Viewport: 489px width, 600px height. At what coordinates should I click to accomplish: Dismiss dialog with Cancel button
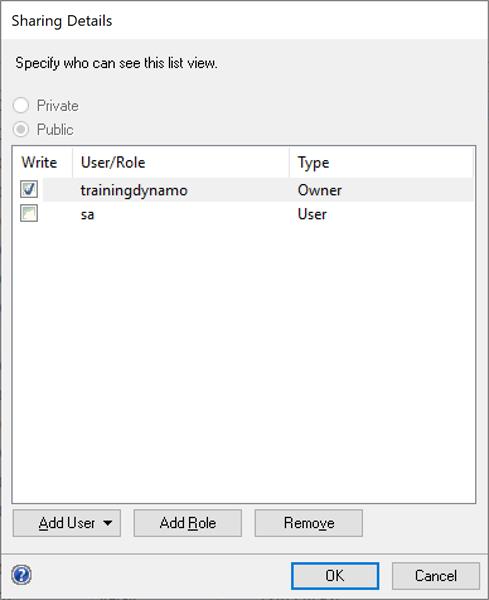[436, 576]
